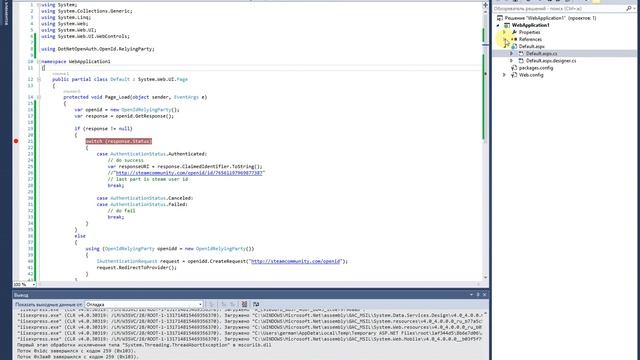Select the WebApplication1 project node
The height and width of the screenshot is (360, 640).
coord(531,25)
